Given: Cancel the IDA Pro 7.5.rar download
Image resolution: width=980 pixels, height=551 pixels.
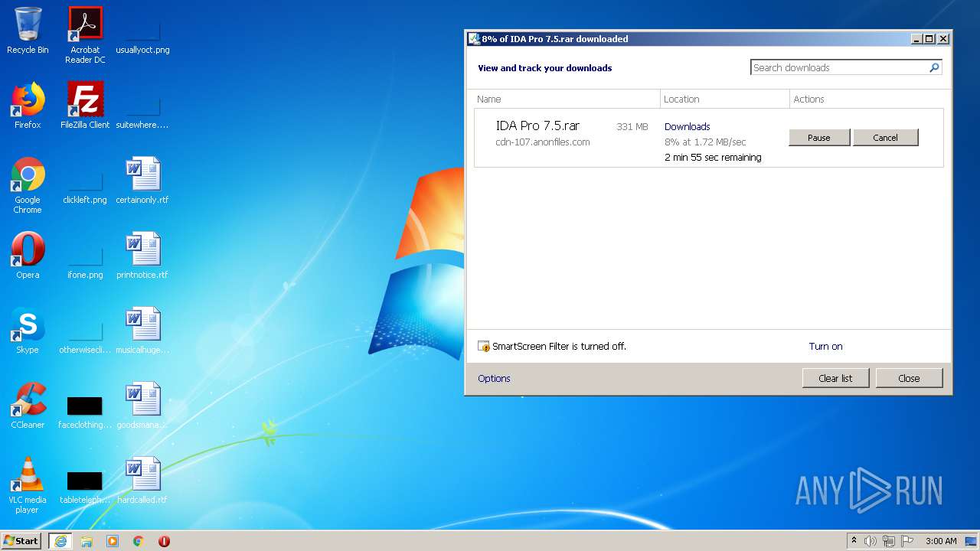Looking at the screenshot, I should (x=885, y=138).
